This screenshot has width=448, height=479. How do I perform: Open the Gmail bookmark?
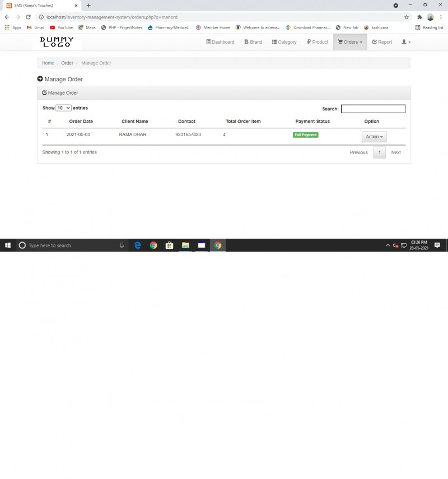pyautogui.click(x=36, y=27)
